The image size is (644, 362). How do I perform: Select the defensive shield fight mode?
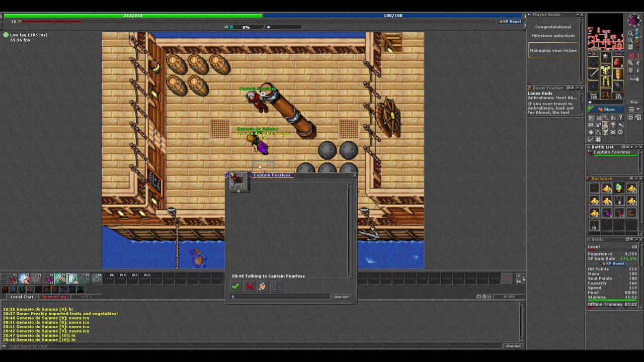(x=630, y=71)
